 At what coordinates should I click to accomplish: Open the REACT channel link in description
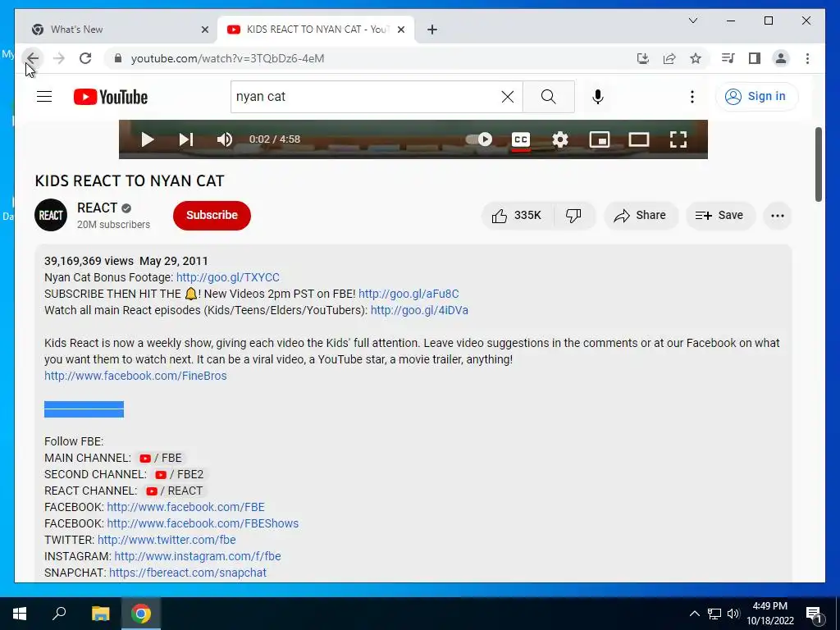click(174, 491)
